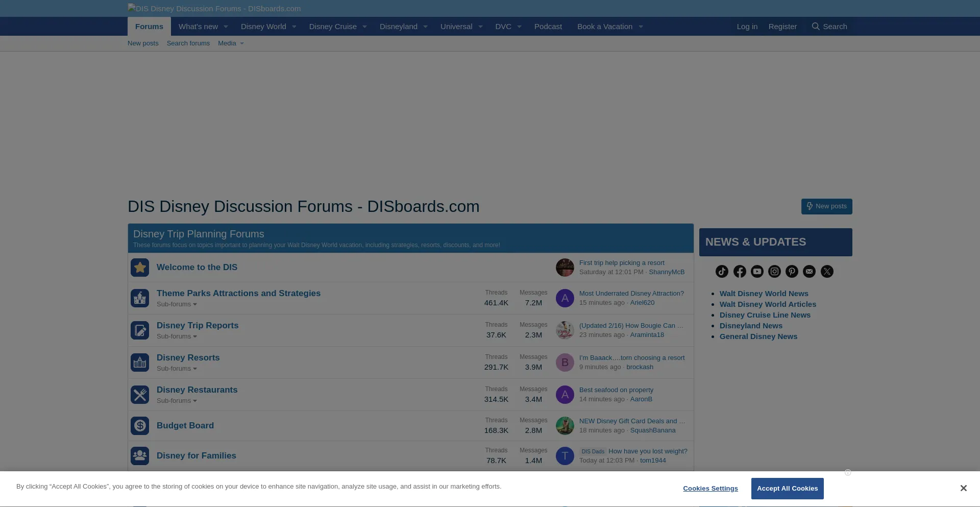Click the hotel icon for Disney Resorts
The image size is (980, 507).
point(140,363)
